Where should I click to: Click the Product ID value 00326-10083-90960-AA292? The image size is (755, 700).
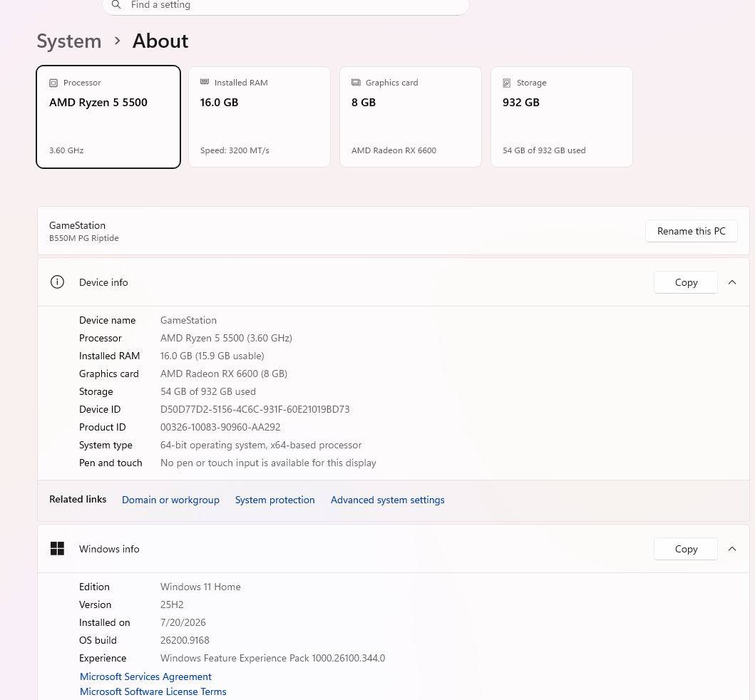click(x=220, y=427)
